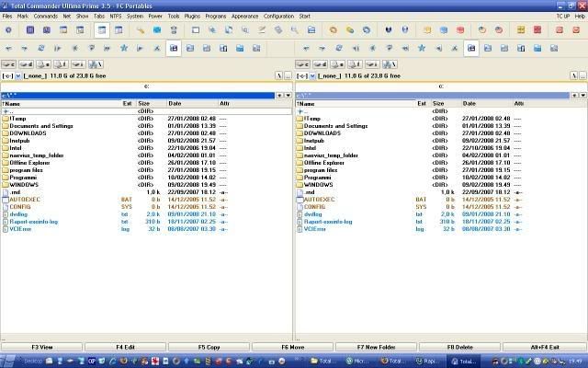Image resolution: width=588 pixels, height=368 pixels.
Task: Click the Windows Start button on the taskbar
Action: tap(7, 362)
